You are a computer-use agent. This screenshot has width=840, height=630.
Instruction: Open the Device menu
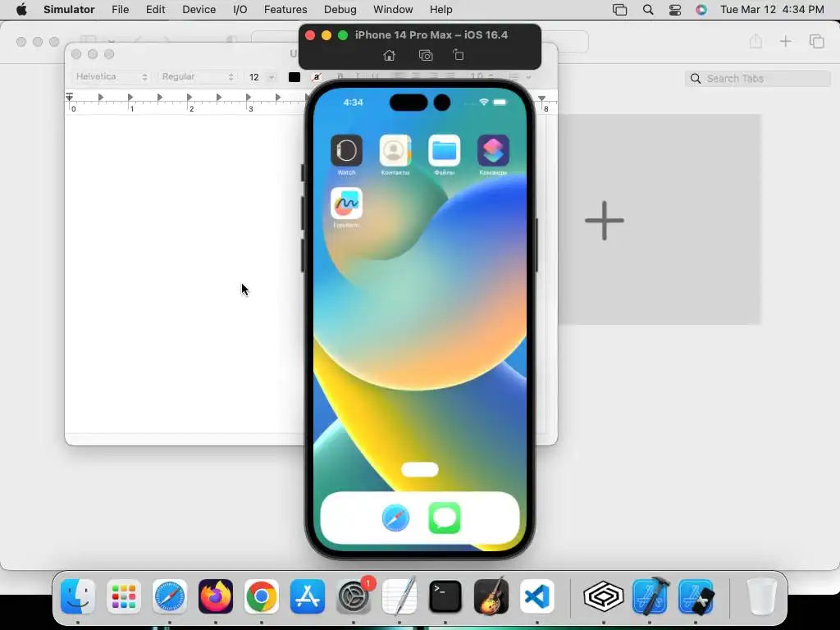[199, 10]
